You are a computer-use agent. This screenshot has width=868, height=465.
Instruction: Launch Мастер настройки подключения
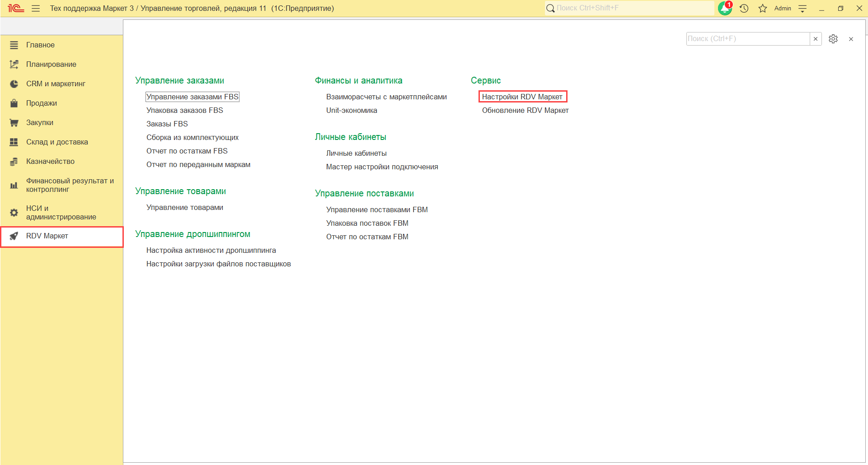pos(382,167)
